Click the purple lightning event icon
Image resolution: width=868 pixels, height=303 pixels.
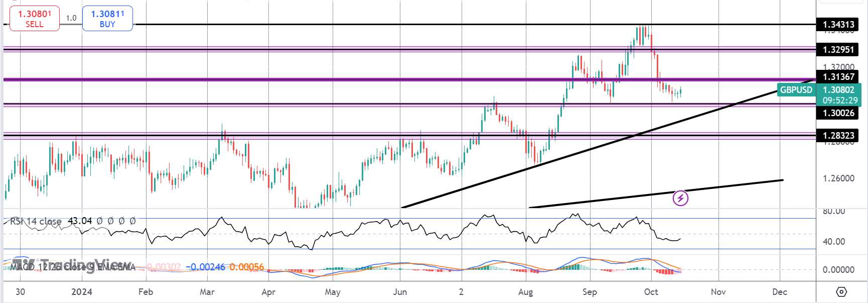[680, 198]
